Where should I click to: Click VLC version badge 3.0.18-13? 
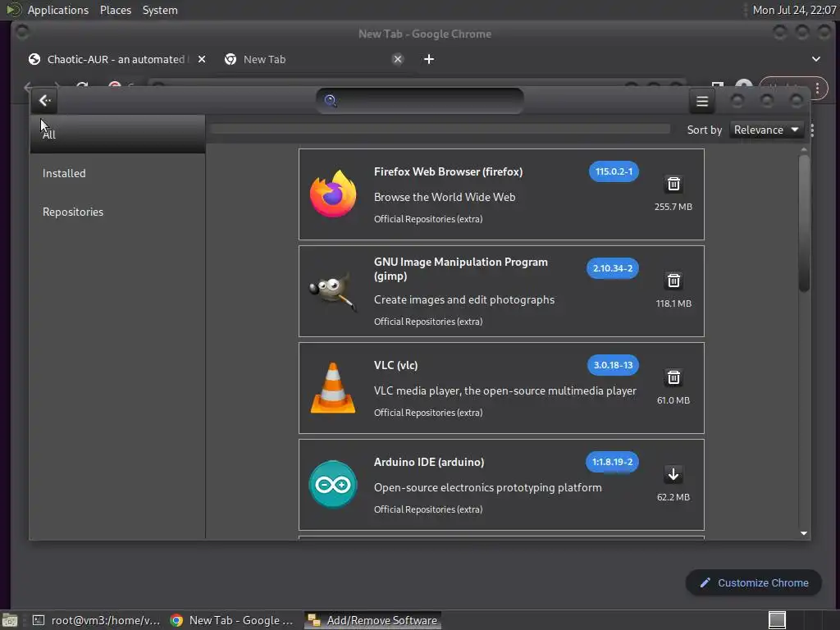[x=613, y=365]
